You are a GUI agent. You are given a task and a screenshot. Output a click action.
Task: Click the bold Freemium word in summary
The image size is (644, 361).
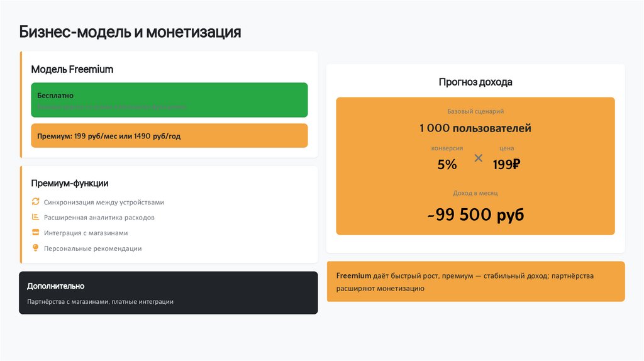[354, 276]
